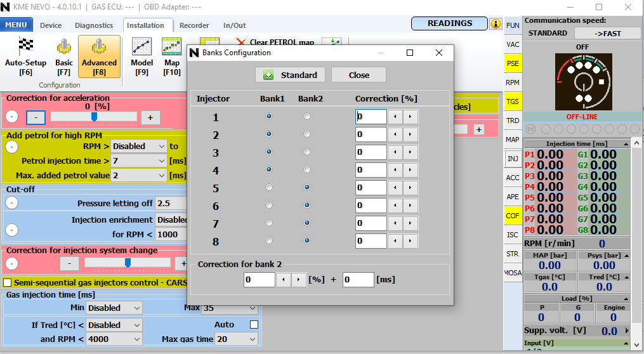Open Petrol injection time dropdown
This screenshot has width=644, height=354.
point(139,161)
